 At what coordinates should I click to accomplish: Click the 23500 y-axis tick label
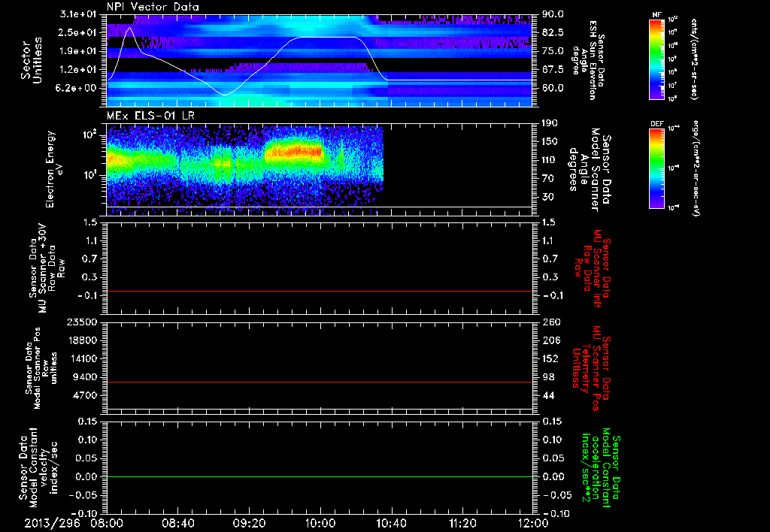point(83,322)
